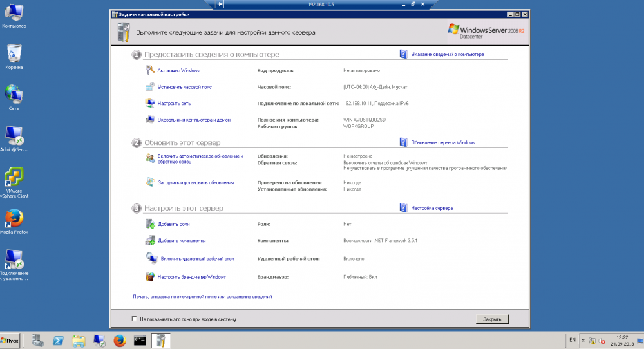The image size is (644, 349).
Task: Click the show desktop button
Action: click(640, 341)
